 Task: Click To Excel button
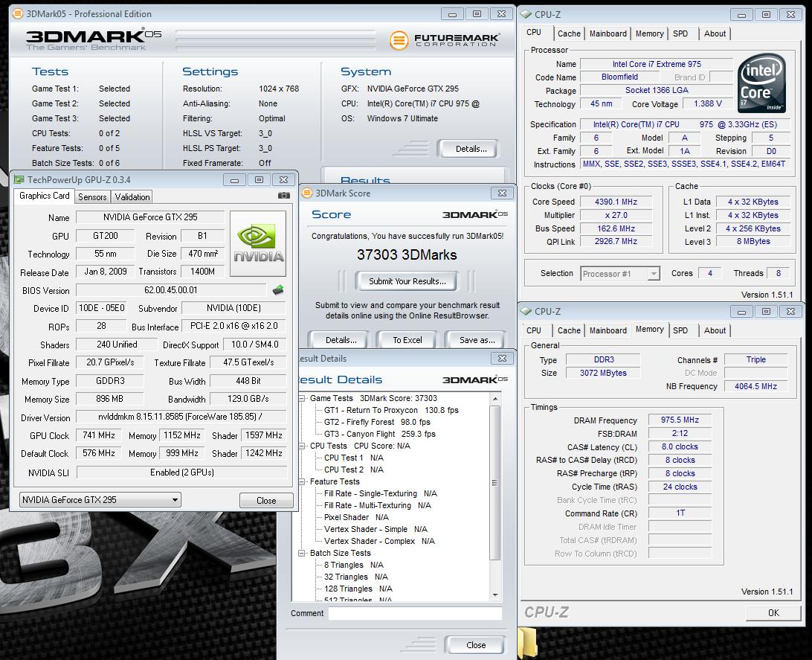(407, 340)
